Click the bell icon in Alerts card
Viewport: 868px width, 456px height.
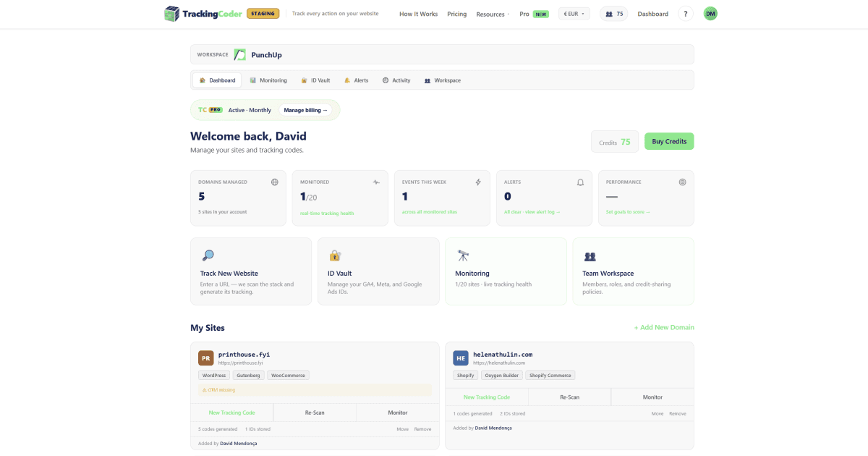(x=580, y=182)
